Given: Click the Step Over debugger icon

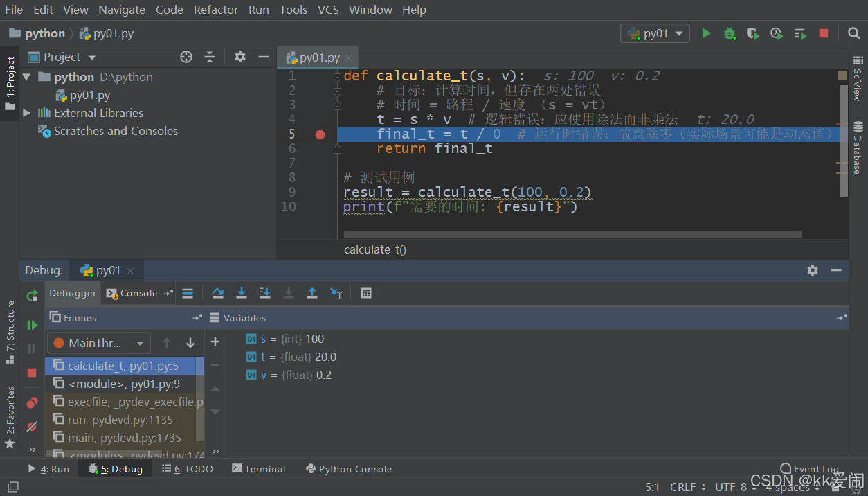Looking at the screenshot, I should [217, 293].
